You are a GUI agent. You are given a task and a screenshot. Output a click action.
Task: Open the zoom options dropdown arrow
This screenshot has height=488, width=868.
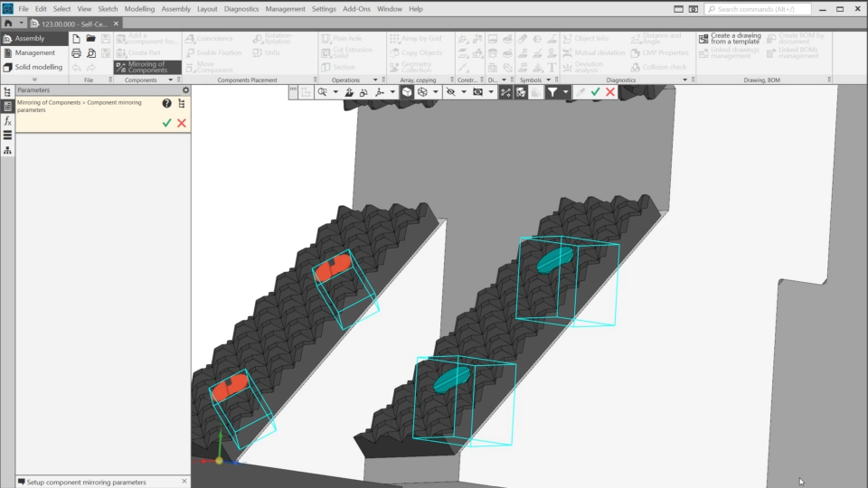coord(335,92)
